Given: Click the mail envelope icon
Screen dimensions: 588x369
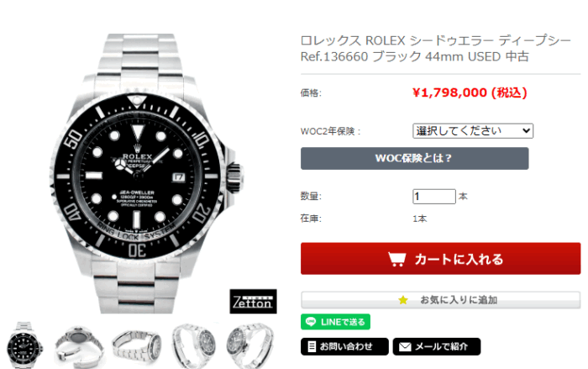Looking at the screenshot, I should tap(405, 346).
